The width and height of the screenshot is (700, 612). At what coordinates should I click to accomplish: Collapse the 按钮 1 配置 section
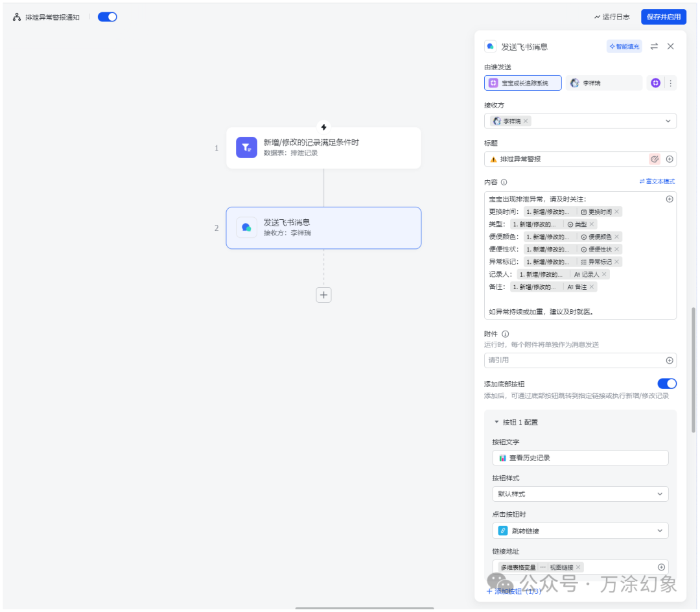click(496, 422)
